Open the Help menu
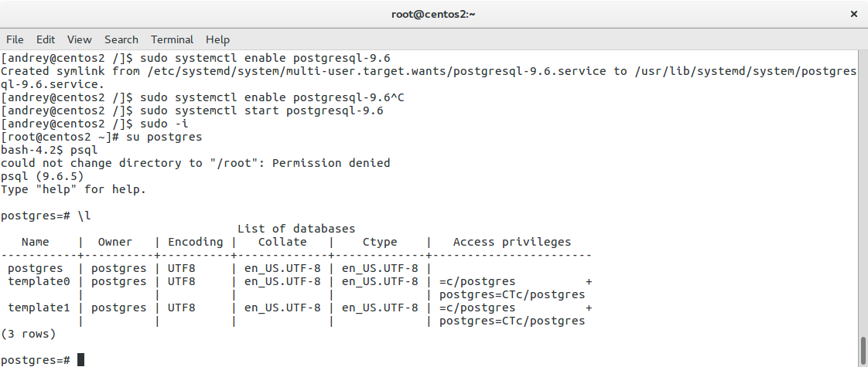868x367 pixels. 217,39
